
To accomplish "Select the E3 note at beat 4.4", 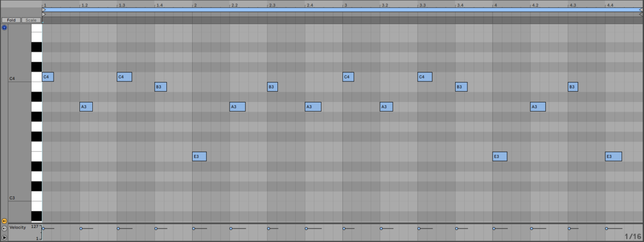I will [613, 157].
